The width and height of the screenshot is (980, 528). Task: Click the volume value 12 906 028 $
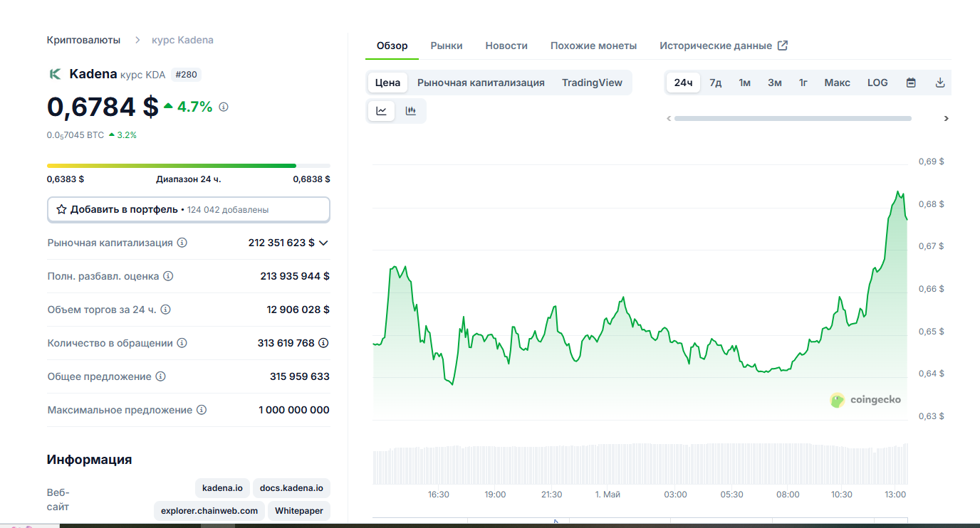[298, 310]
